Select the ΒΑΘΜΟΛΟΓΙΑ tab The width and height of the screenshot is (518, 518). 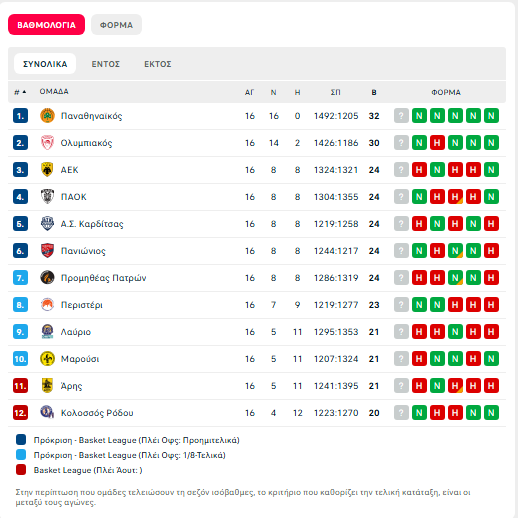click(46, 25)
